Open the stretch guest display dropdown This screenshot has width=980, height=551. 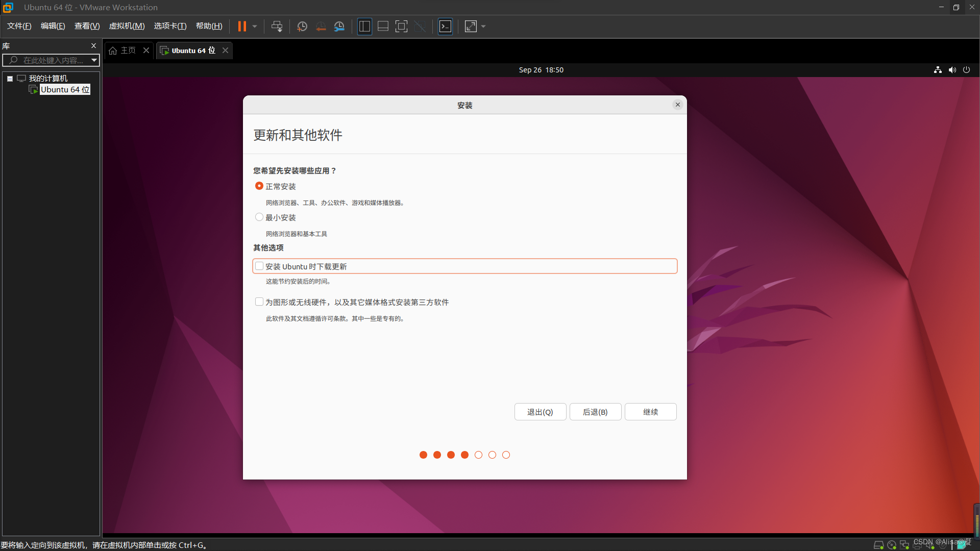tap(483, 26)
